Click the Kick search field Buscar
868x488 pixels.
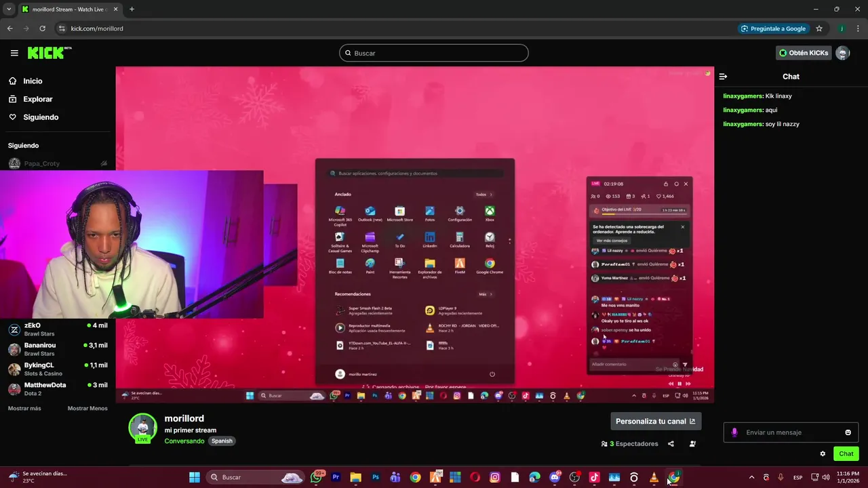434,53
